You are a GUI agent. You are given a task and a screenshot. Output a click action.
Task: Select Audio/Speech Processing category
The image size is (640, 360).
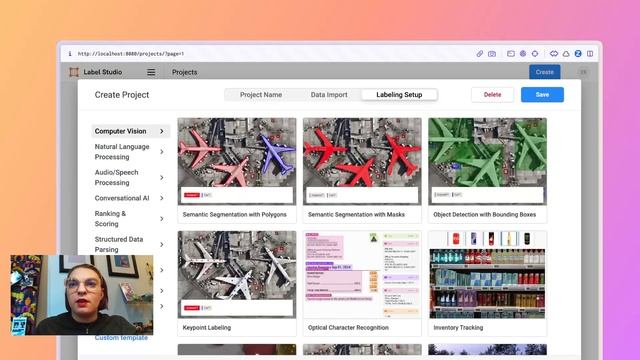(x=131, y=178)
